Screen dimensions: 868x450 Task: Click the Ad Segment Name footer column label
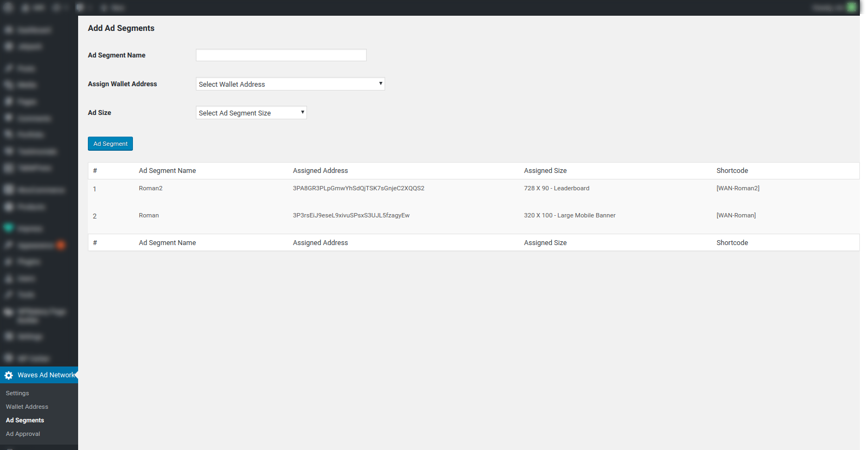click(x=167, y=243)
